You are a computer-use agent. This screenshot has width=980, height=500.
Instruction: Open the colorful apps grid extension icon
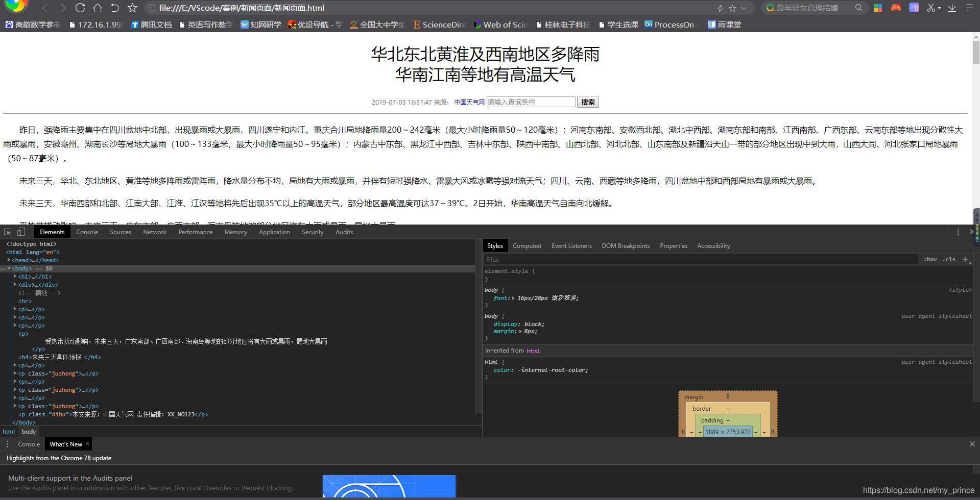(878, 8)
